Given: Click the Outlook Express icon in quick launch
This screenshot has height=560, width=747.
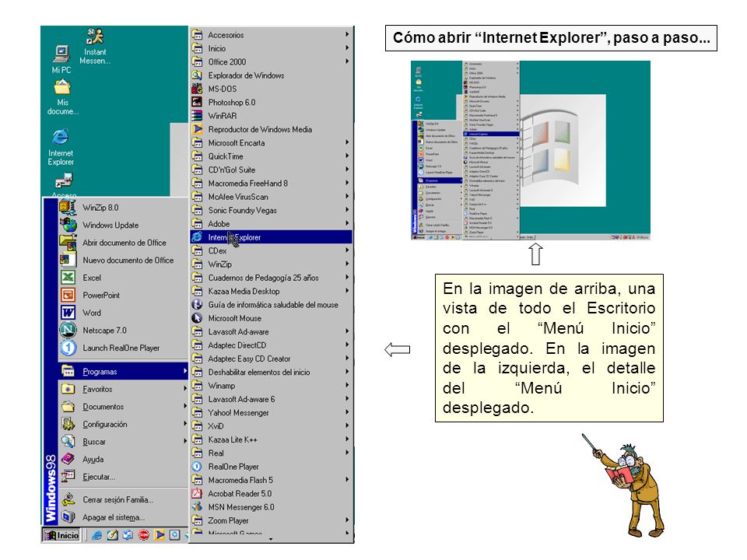Looking at the screenshot, I should pos(128,535).
